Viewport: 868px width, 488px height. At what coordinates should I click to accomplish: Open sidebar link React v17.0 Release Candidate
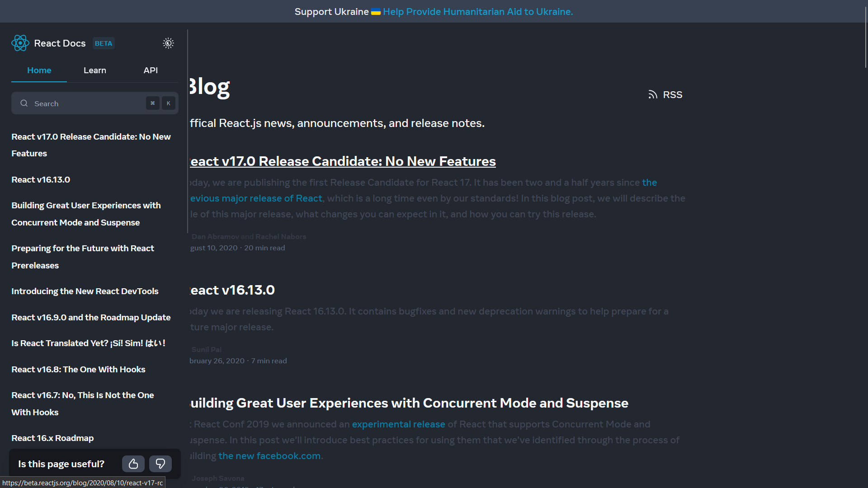[x=91, y=145]
